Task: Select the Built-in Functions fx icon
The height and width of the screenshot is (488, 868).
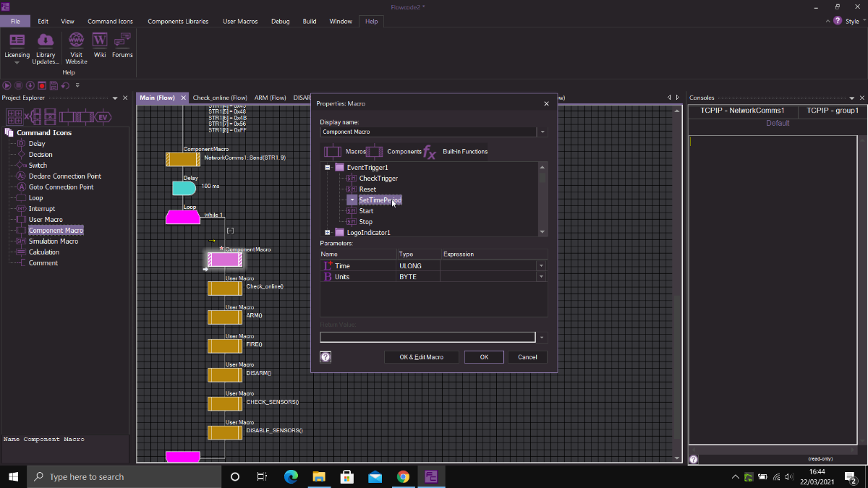Action: (430, 152)
